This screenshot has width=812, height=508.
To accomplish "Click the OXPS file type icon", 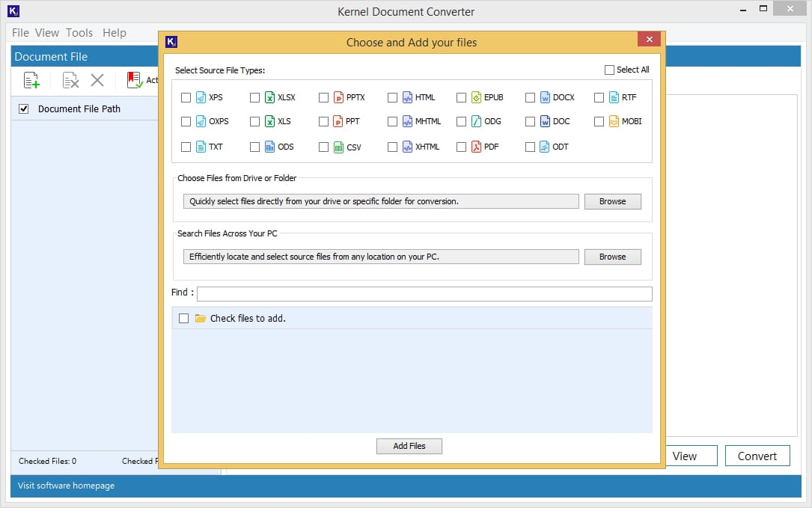I will tap(201, 121).
